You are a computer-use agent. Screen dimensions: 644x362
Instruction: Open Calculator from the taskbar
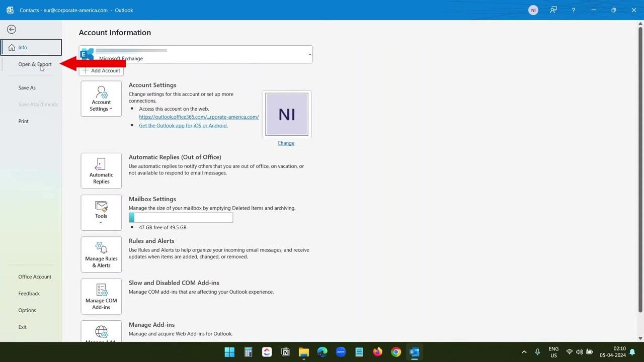click(248, 352)
